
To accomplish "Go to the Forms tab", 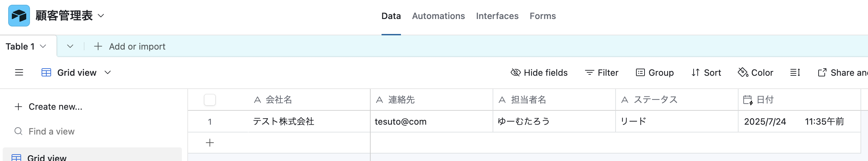I will pyautogui.click(x=543, y=16).
